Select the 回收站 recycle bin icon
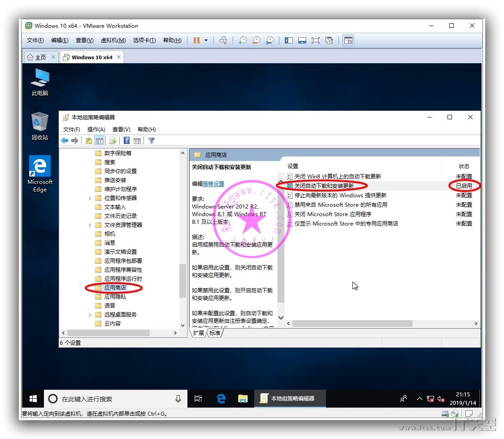Image resolution: width=504 pixels, height=439 pixels. pos(40,126)
